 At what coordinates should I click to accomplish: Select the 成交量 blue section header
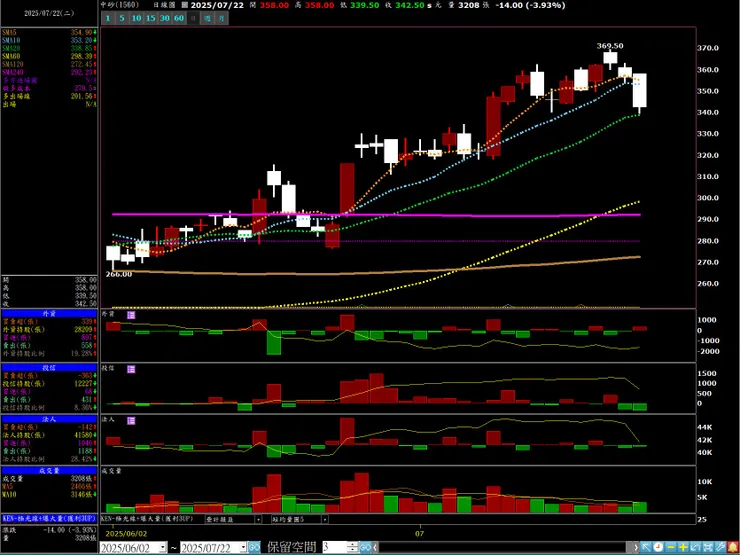(49, 471)
